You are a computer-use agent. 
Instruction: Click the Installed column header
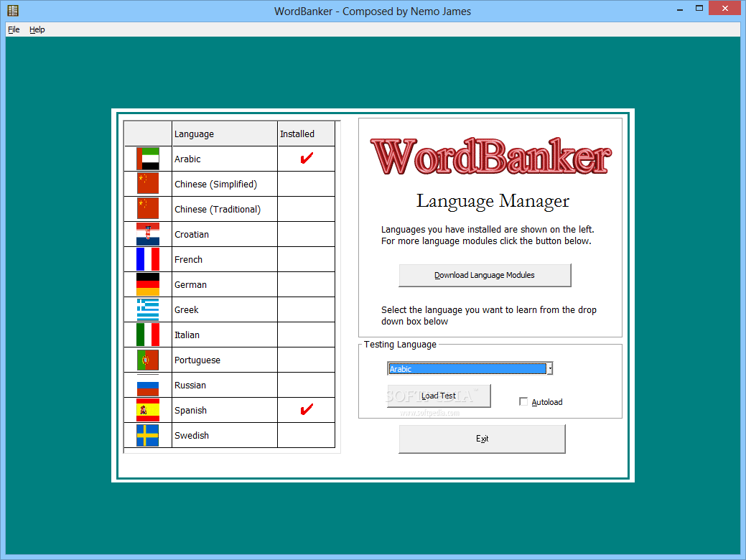[x=307, y=134]
